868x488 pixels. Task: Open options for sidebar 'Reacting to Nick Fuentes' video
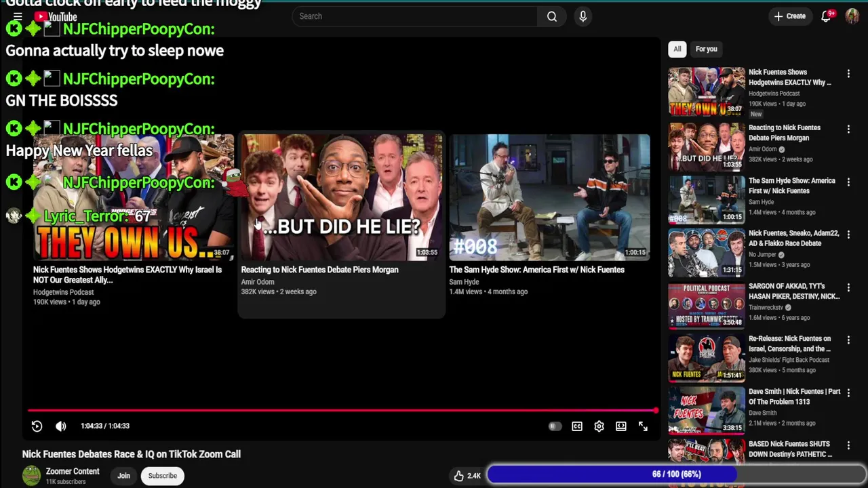[x=848, y=129]
